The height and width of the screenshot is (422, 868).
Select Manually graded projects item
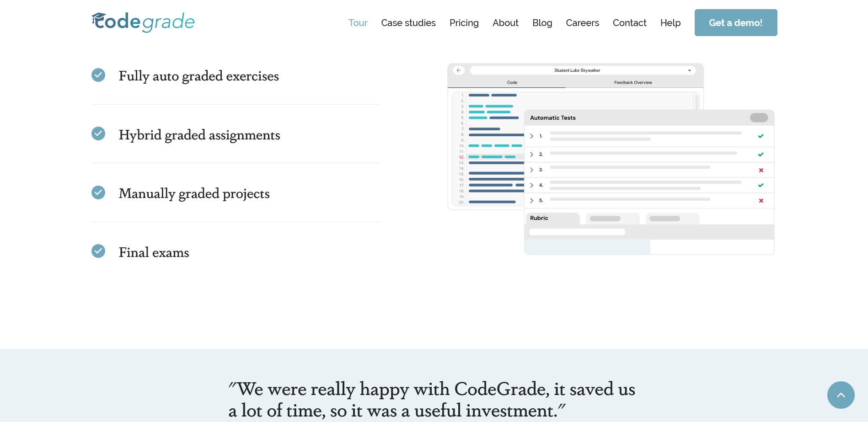click(x=194, y=193)
